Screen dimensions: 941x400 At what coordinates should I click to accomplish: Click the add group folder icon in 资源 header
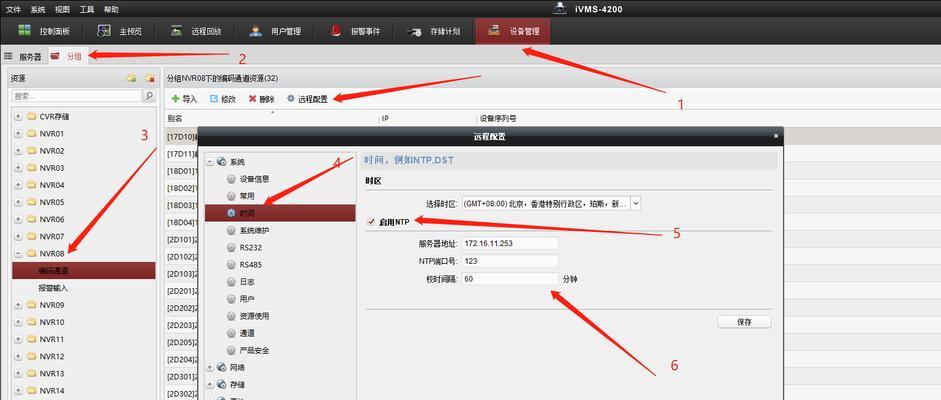131,79
